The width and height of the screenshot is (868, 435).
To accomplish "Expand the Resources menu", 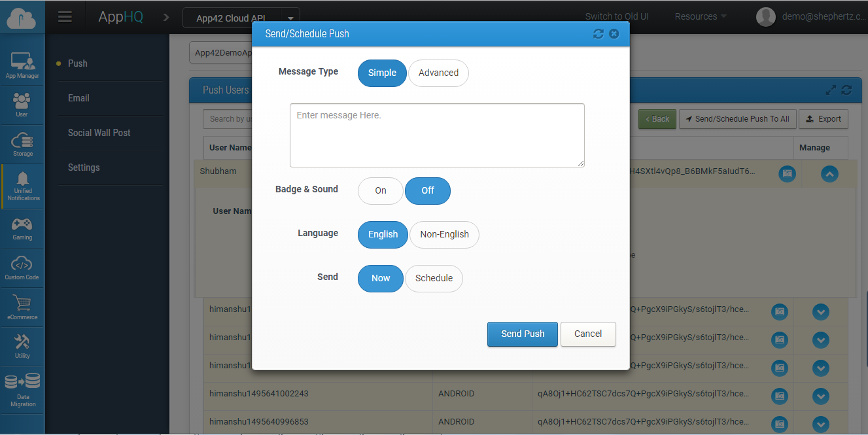I will pyautogui.click(x=701, y=17).
